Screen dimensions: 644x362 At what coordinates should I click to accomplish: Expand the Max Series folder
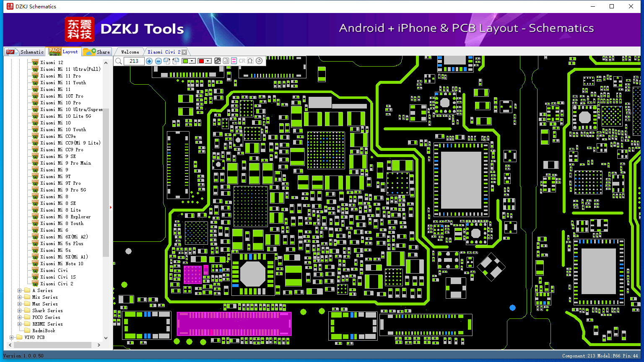19,304
